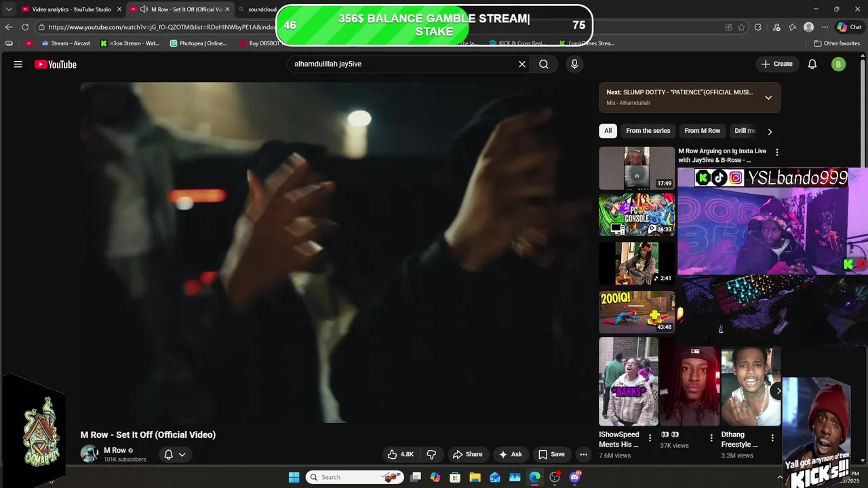The height and width of the screenshot is (488, 868).
Task: Create new YouTube content
Action: (777, 64)
